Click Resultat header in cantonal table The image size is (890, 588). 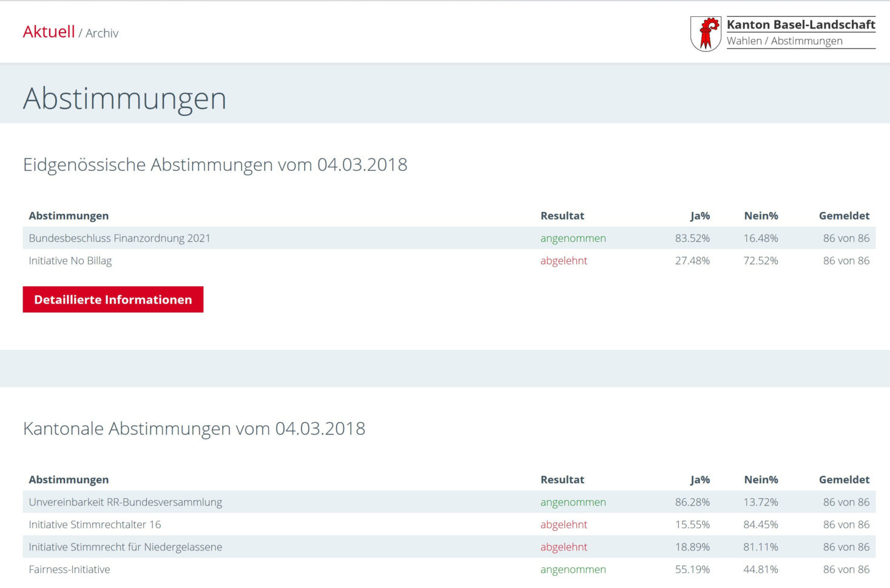(x=562, y=479)
